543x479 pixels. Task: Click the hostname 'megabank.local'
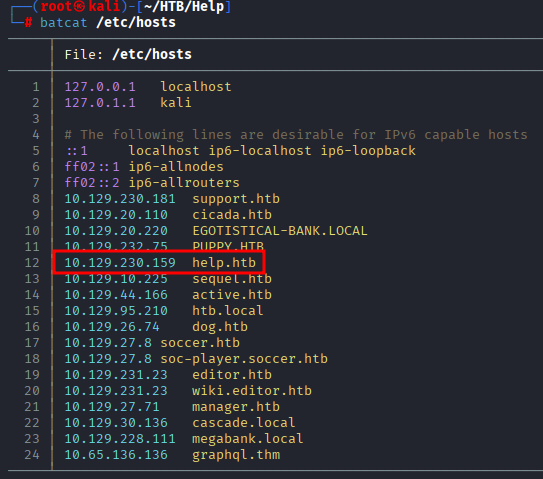pyautogui.click(x=248, y=439)
